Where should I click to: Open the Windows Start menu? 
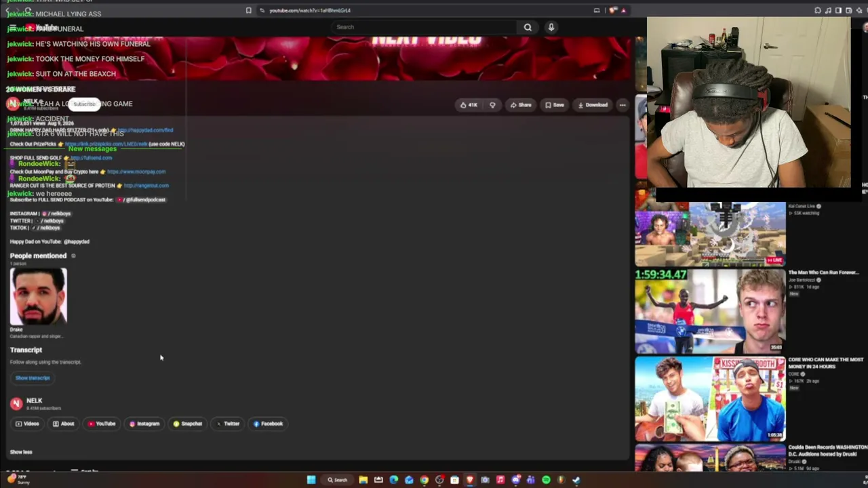[311, 480]
